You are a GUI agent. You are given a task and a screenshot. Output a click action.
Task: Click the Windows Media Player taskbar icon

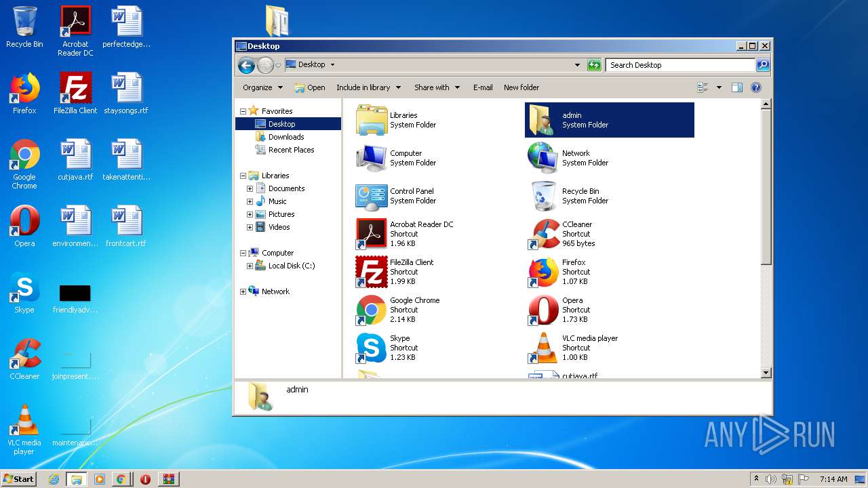(100, 479)
